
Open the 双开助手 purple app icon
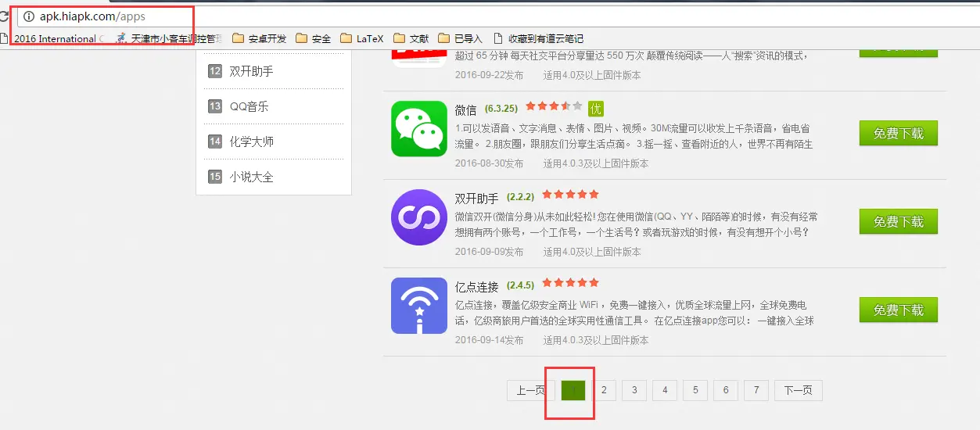[x=419, y=217]
